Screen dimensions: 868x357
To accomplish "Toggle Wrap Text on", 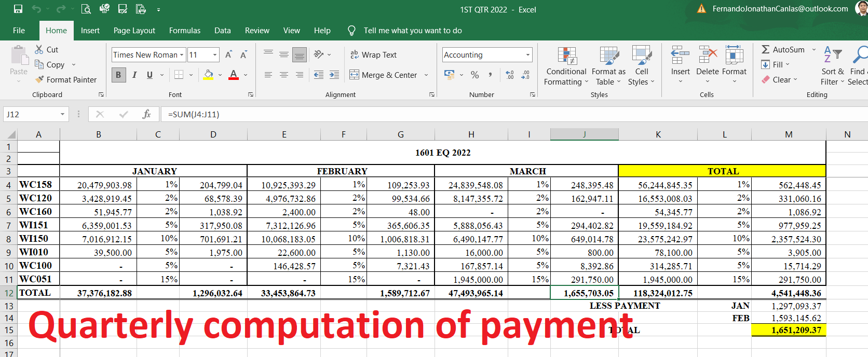I will [373, 54].
